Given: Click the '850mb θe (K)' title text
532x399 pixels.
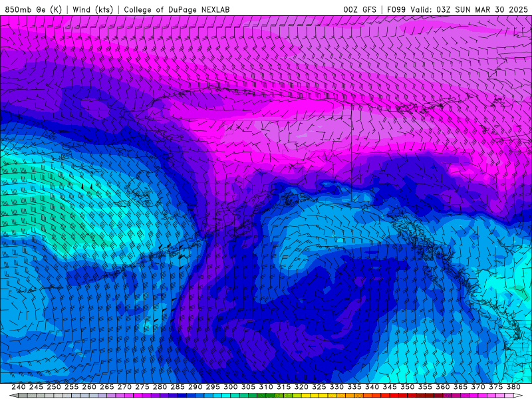Looking at the screenshot, I should coord(33,9).
